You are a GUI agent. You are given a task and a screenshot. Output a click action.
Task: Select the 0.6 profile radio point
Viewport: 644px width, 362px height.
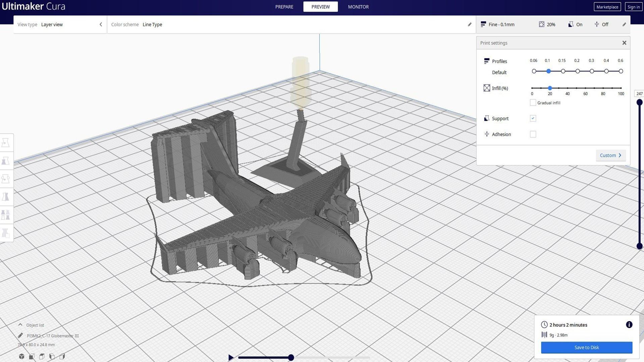pos(621,71)
